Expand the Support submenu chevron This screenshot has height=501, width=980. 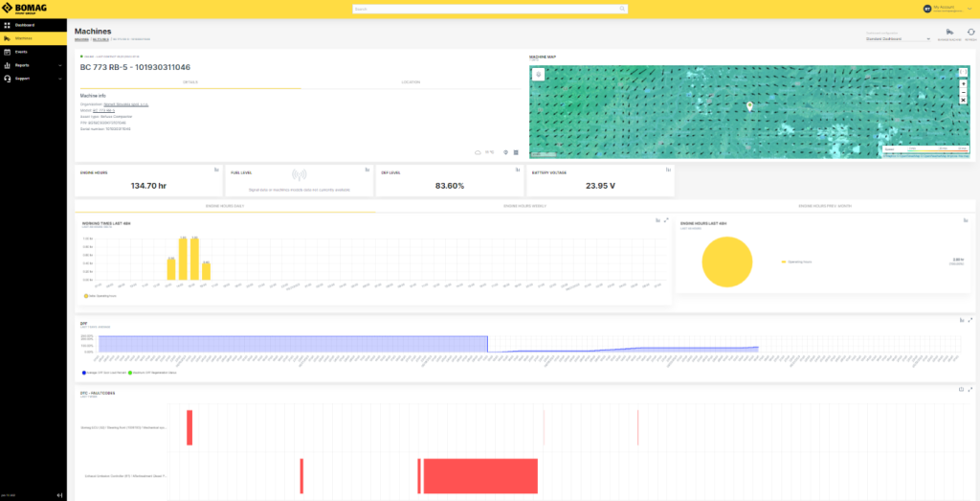tap(60, 79)
